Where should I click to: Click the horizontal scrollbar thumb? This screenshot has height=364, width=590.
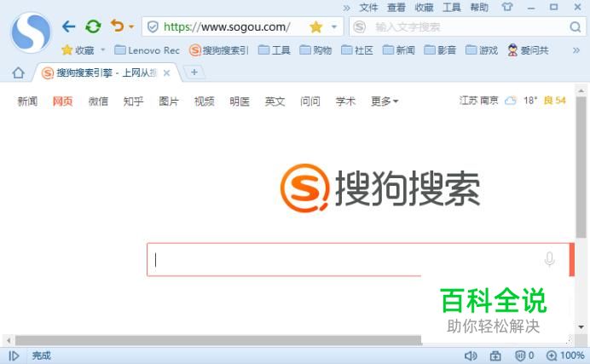218,341
